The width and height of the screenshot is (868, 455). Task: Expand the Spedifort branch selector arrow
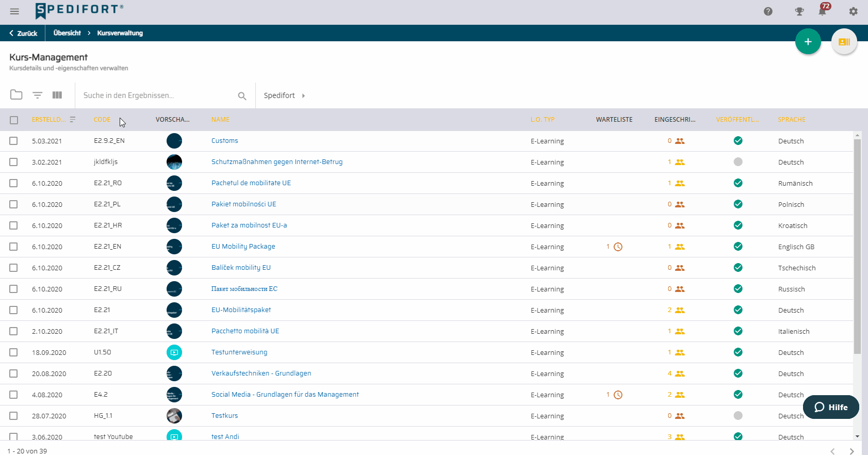[x=303, y=96]
